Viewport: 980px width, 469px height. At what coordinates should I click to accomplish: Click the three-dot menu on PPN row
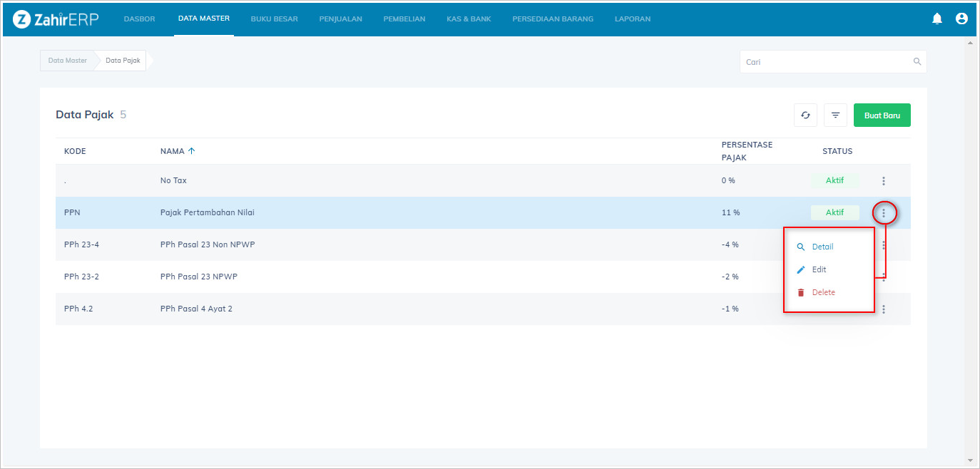click(x=884, y=213)
